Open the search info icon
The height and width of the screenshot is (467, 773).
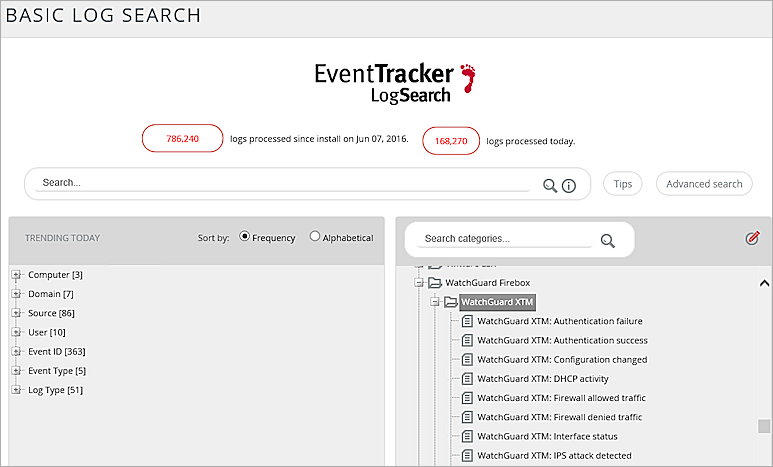[569, 185]
